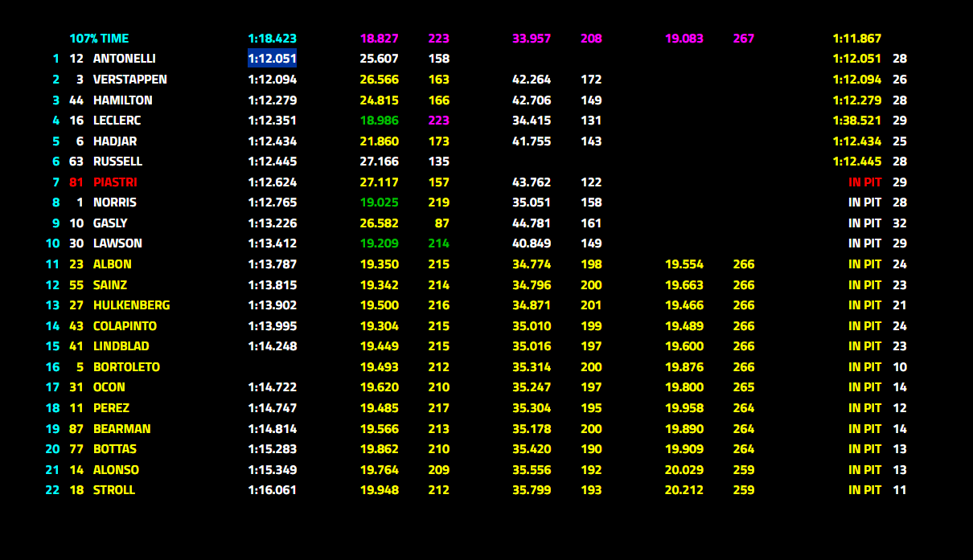The width and height of the screenshot is (973, 560).
Task: Select driver name HULKENBERG
Action: 132,305
